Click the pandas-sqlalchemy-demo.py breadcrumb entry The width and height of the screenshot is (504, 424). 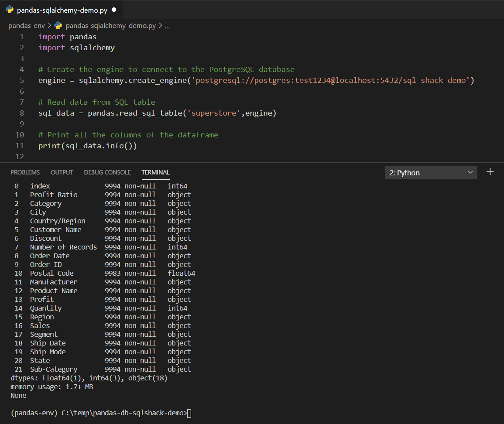(x=110, y=25)
